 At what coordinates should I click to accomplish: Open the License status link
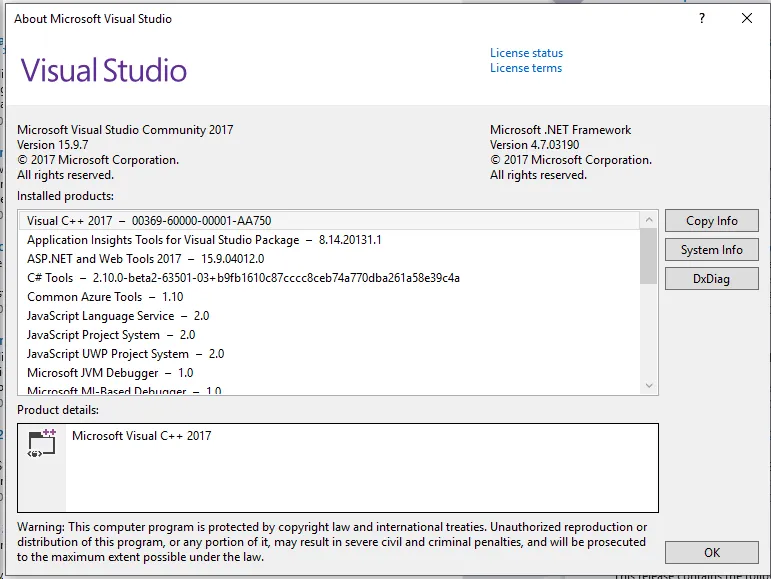click(526, 53)
